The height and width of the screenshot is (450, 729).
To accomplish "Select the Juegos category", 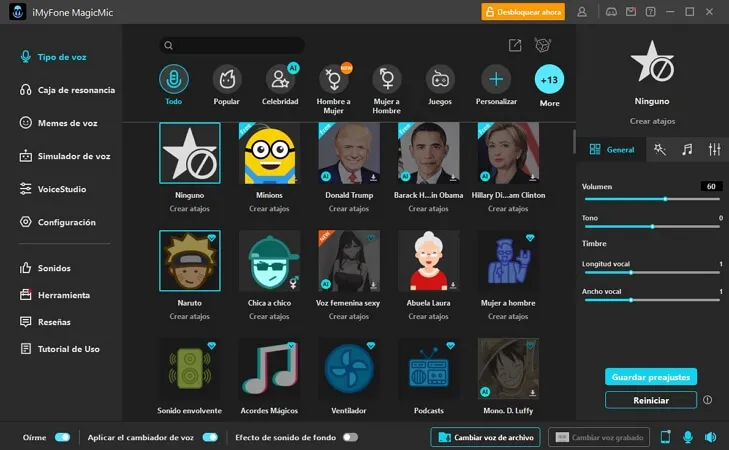I will [x=440, y=85].
